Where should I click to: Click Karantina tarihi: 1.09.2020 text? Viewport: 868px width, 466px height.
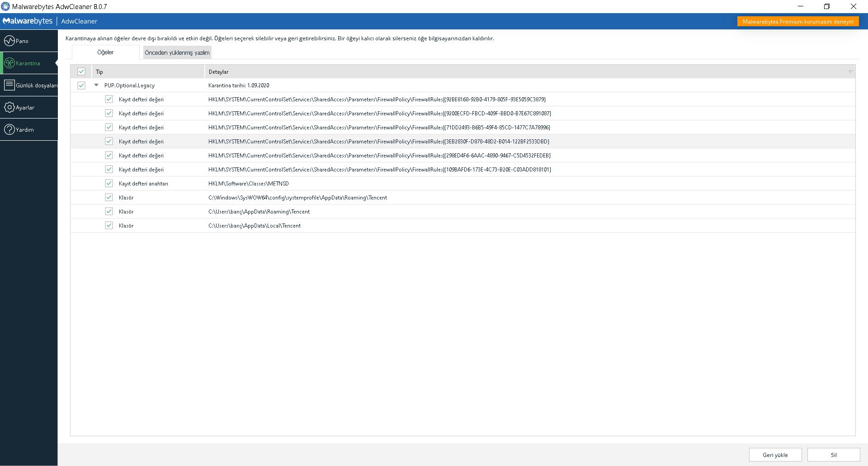click(239, 86)
